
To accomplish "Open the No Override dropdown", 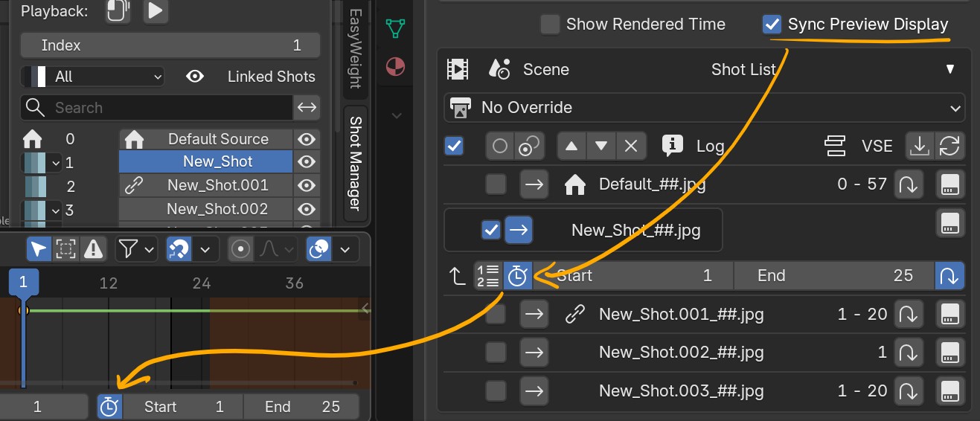I will click(704, 108).
